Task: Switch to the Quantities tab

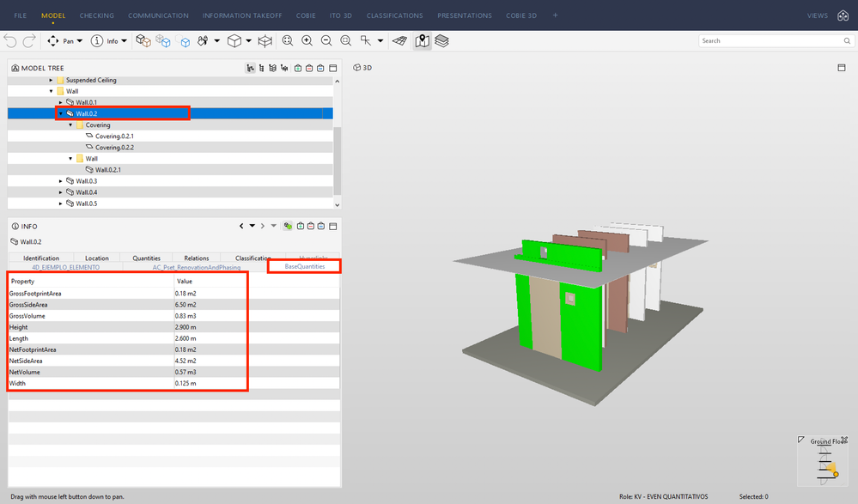Action: coord(146,258)
